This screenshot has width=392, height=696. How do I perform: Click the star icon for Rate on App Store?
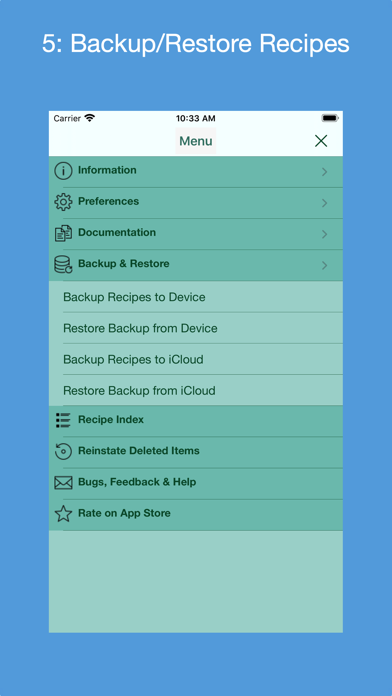[x=63, y=514]
